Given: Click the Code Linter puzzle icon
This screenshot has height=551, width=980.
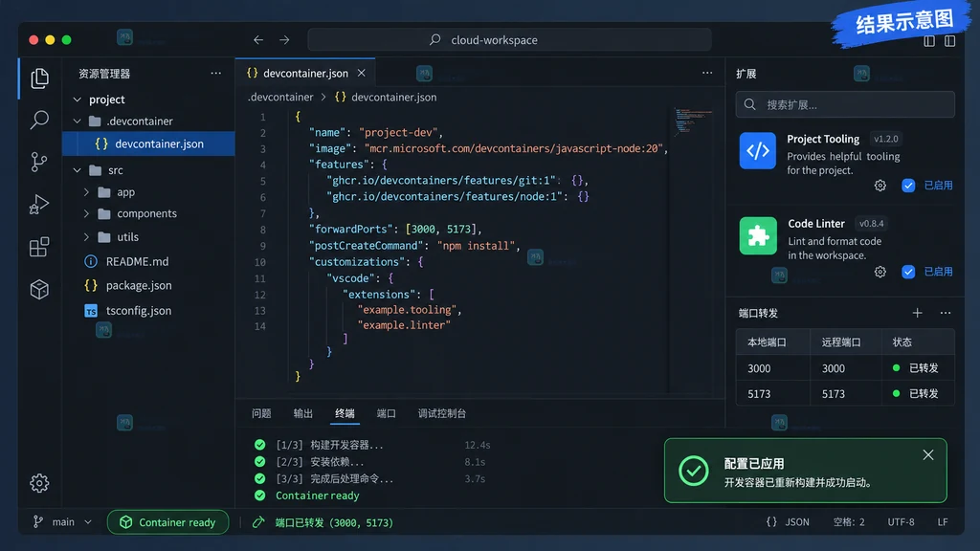Looking at the screenshot, I should tap(758, 235).
